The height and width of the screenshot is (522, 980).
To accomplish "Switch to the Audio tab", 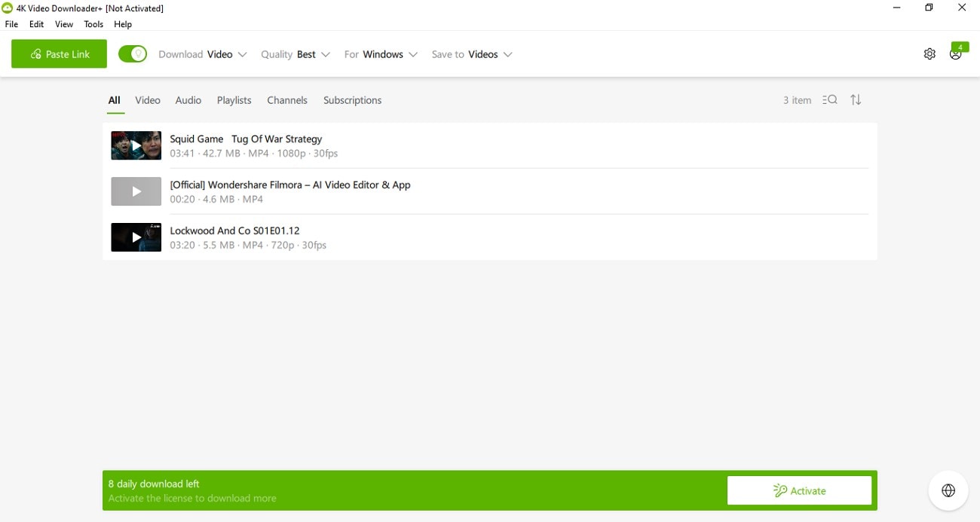I will pyautogui.click(x=188, y=100).
